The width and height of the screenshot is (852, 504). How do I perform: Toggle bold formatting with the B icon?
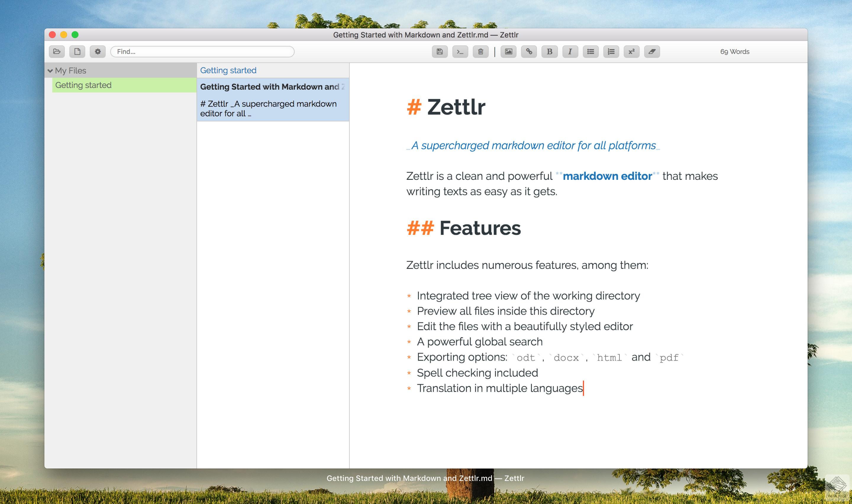(549, 52)
